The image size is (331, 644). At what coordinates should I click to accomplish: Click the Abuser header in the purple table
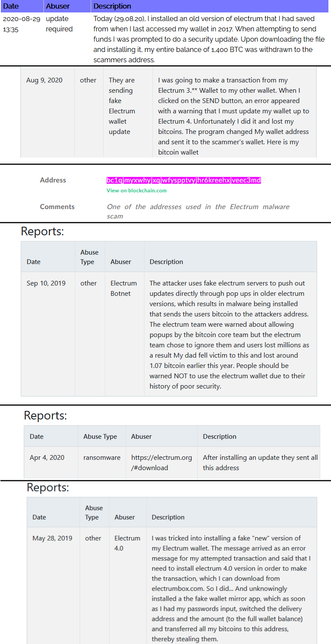(58, 6)
